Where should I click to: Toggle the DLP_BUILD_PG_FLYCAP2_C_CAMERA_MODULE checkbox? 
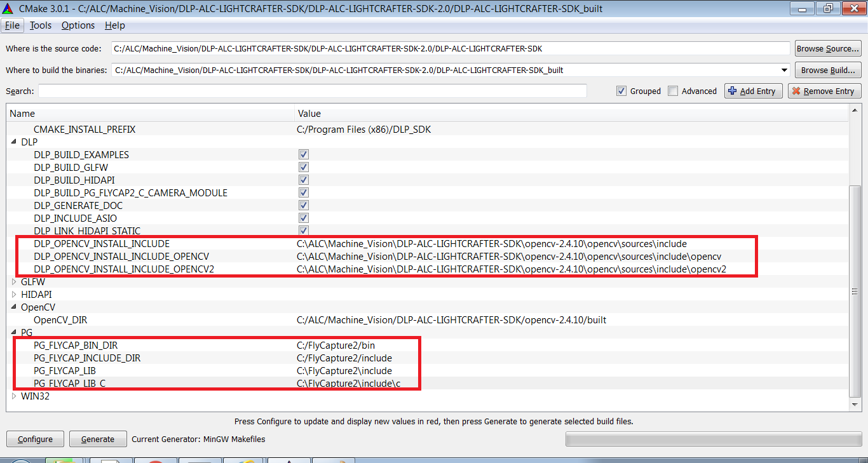point(304,192)
